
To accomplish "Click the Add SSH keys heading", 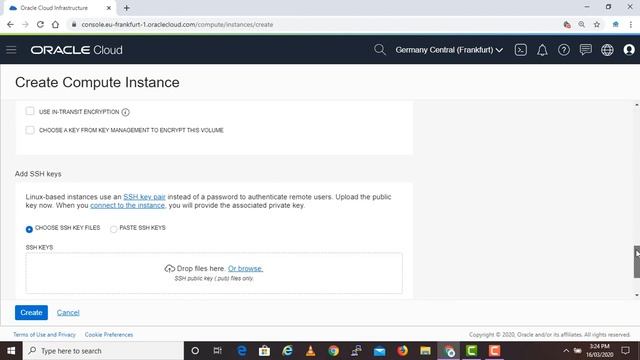I will point(38,174).
